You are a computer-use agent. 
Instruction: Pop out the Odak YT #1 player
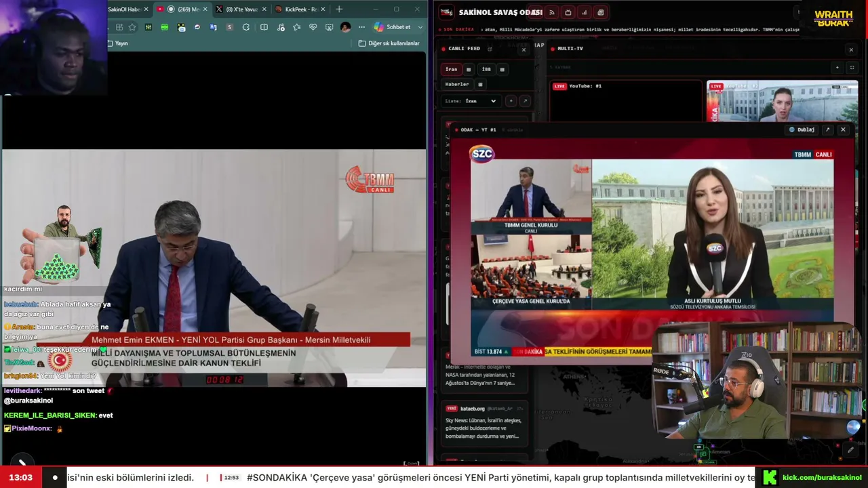(827, 129)
